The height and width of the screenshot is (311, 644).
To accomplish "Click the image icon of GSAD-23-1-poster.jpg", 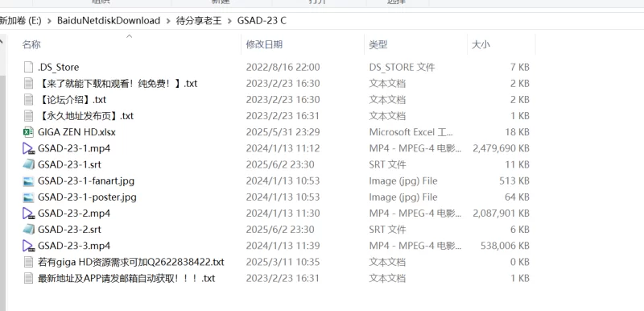I will click(28, 197).
